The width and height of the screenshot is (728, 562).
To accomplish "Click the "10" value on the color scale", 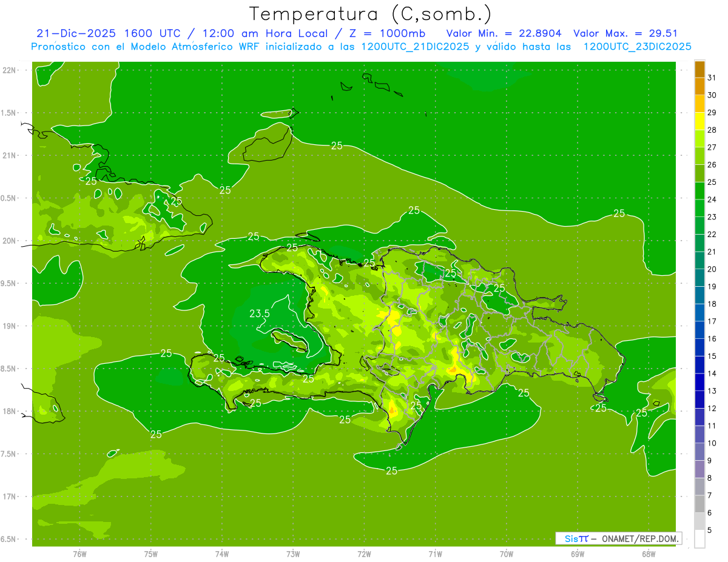I will [x=712, y=443].
